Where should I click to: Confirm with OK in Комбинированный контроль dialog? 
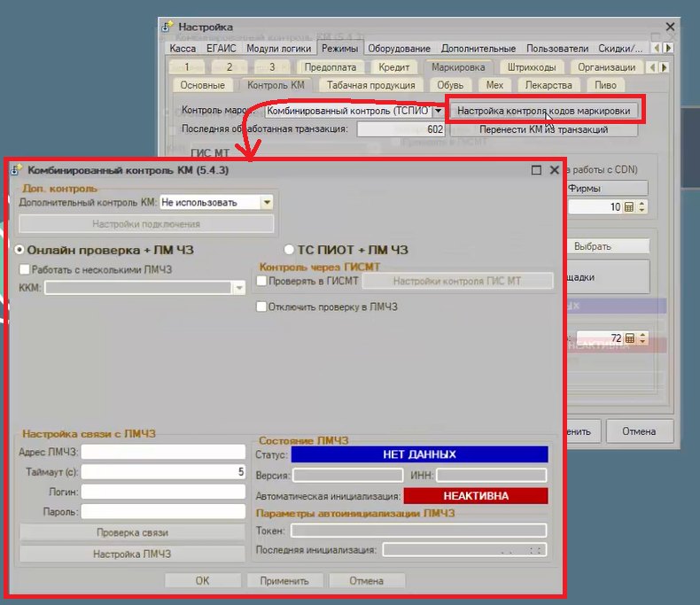(202, 581)
